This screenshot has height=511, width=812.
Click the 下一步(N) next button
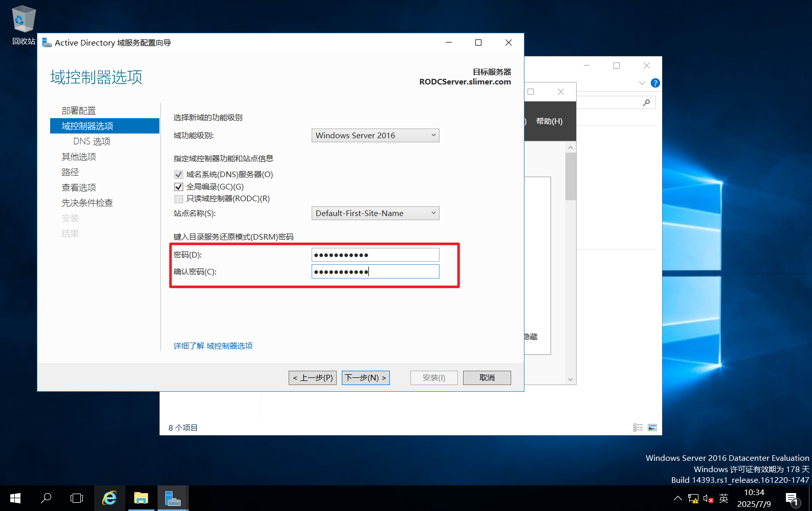coord(366,378)
